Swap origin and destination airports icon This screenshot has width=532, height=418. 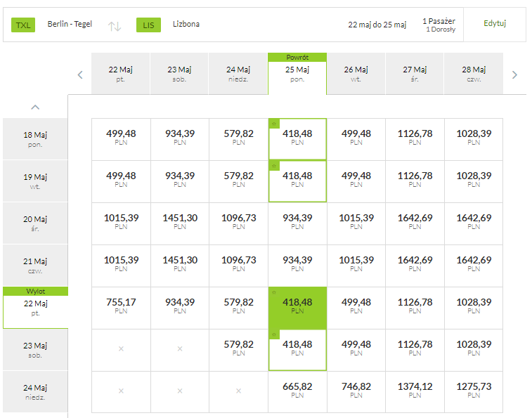[x=115, y=26]
